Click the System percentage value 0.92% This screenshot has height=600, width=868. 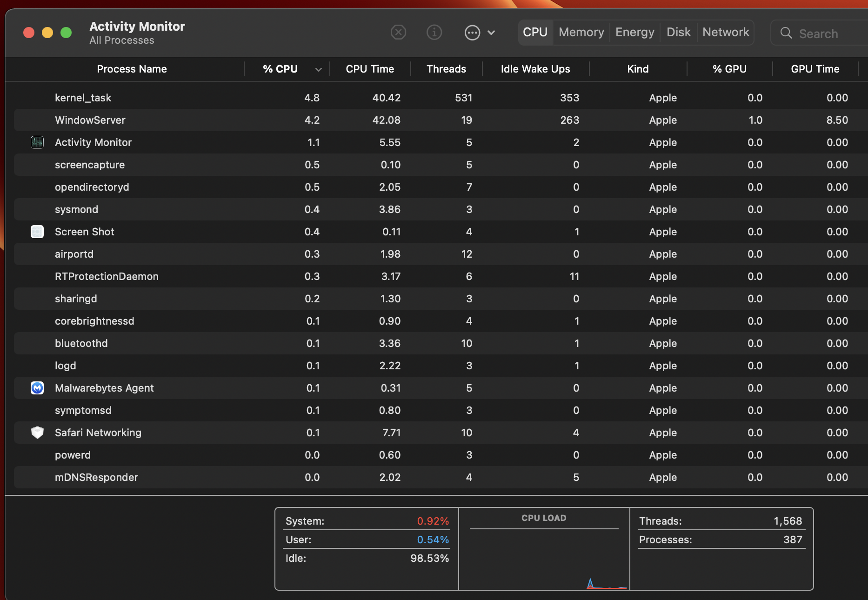coord(433,521)
